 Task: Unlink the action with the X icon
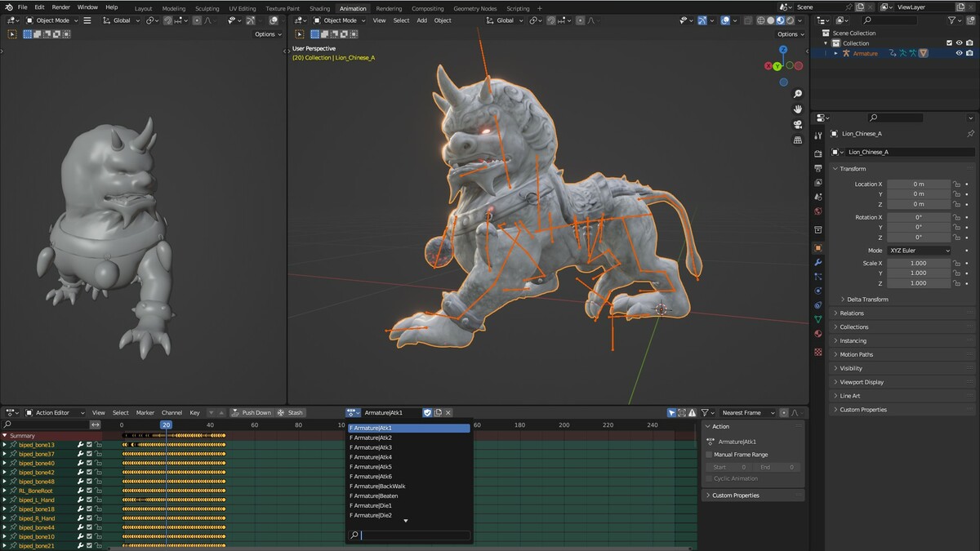[448, 413]
